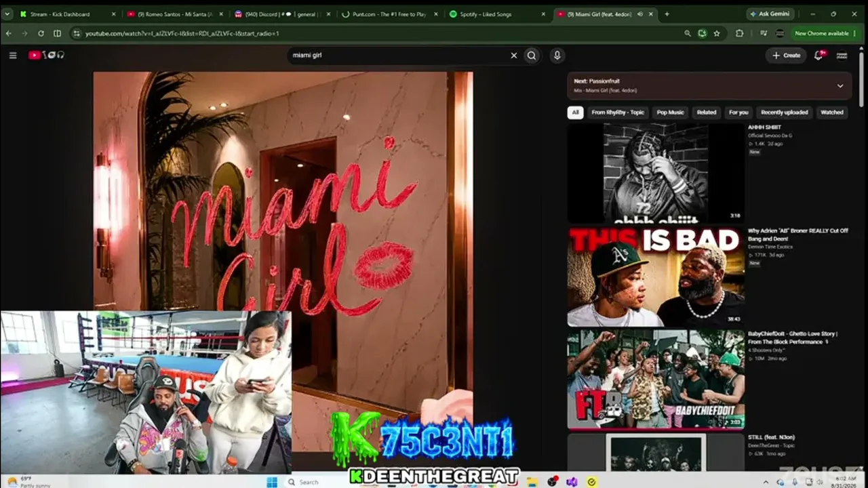This screenshot has width=868, height=488.
Task: Select the 'Related' filter chip
Action: (x=706, y=113)
